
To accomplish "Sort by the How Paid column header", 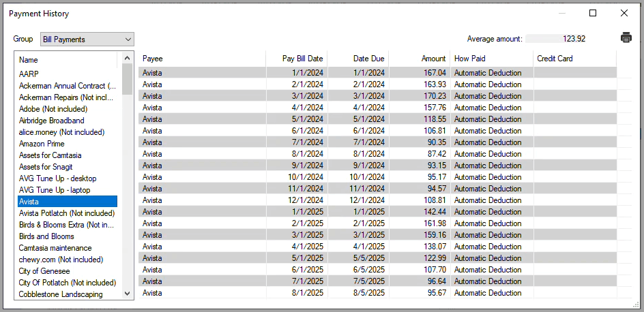I will (492, 59).
